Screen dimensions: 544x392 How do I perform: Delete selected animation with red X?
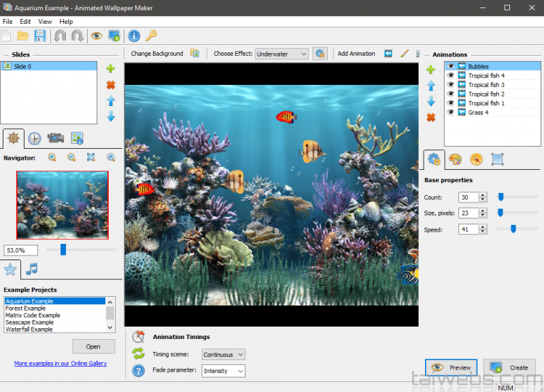[x=430, y=118]
